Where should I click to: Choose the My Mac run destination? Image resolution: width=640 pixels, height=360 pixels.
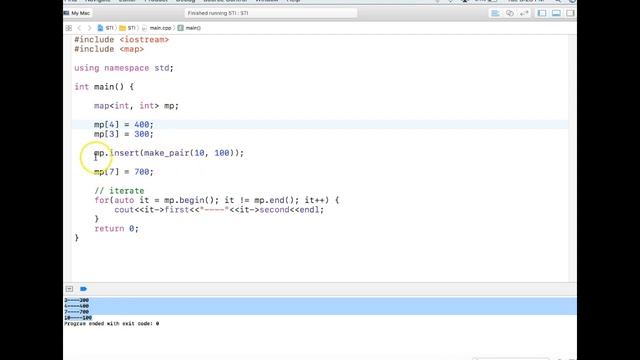coord(77,13)
